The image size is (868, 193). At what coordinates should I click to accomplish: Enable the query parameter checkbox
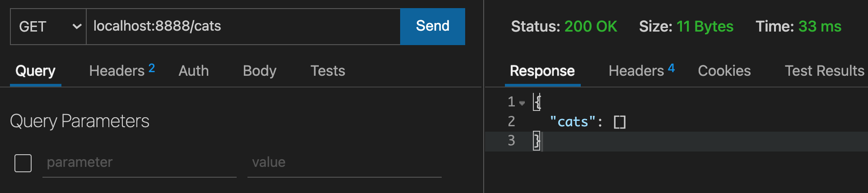pyautogui.click(x=23, y=163)
